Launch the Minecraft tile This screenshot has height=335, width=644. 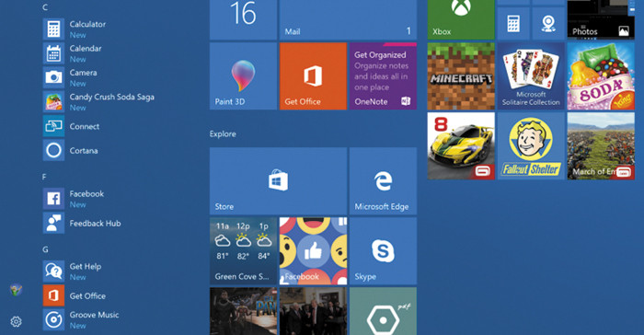point(461,76)
